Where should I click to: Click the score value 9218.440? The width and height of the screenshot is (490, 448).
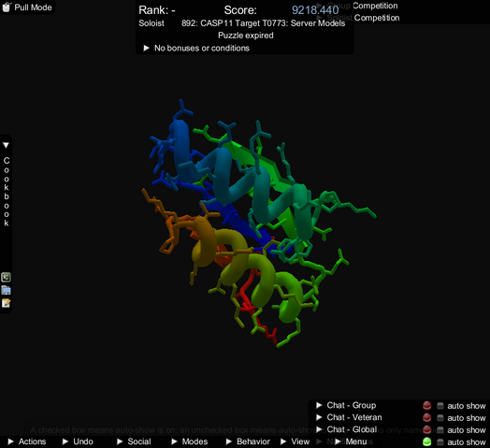click(315, 10)
